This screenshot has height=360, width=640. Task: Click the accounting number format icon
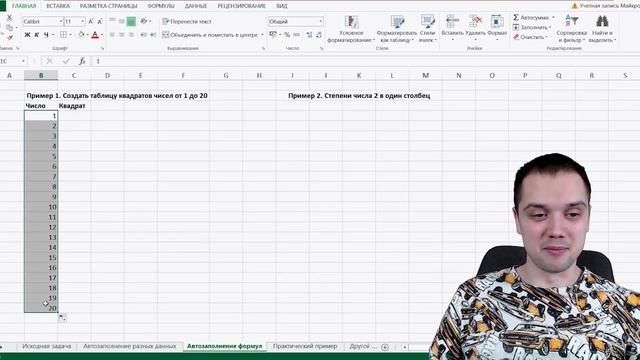point(273,35)
